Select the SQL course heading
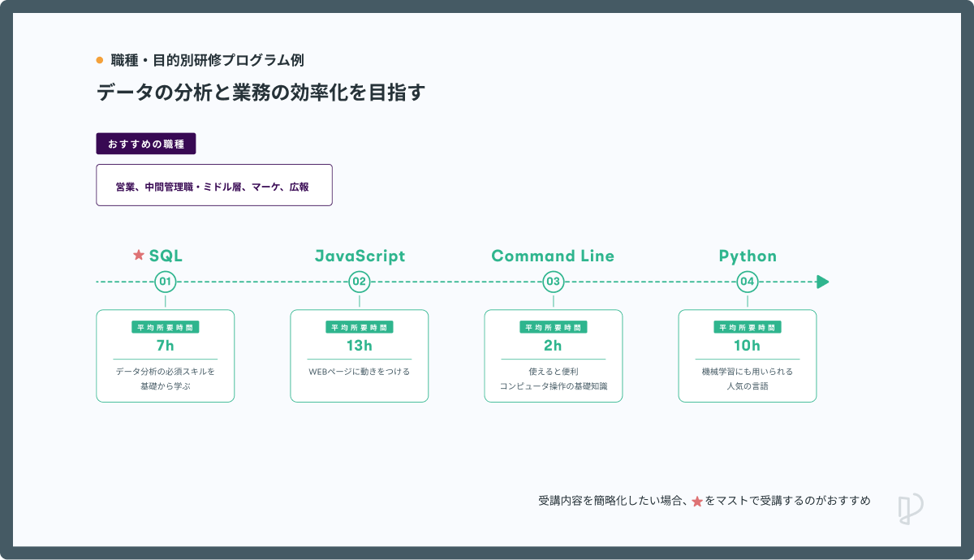This screenshot has height=560, width=974. 166,256
